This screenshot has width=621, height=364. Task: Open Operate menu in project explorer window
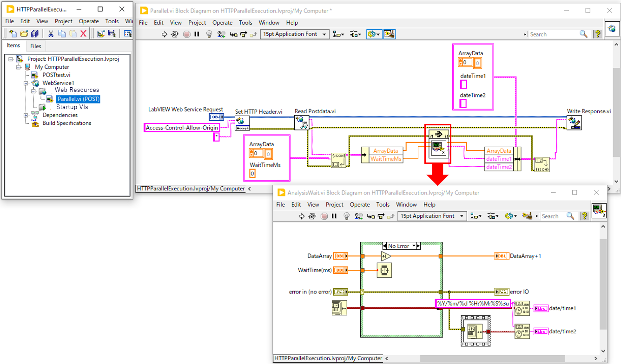tap(89, 21)
